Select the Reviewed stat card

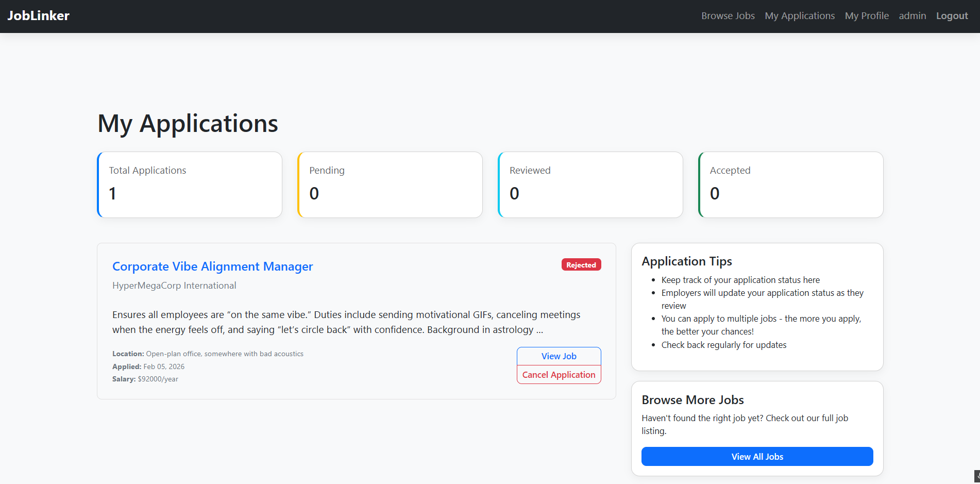click(x=590, y=185)
